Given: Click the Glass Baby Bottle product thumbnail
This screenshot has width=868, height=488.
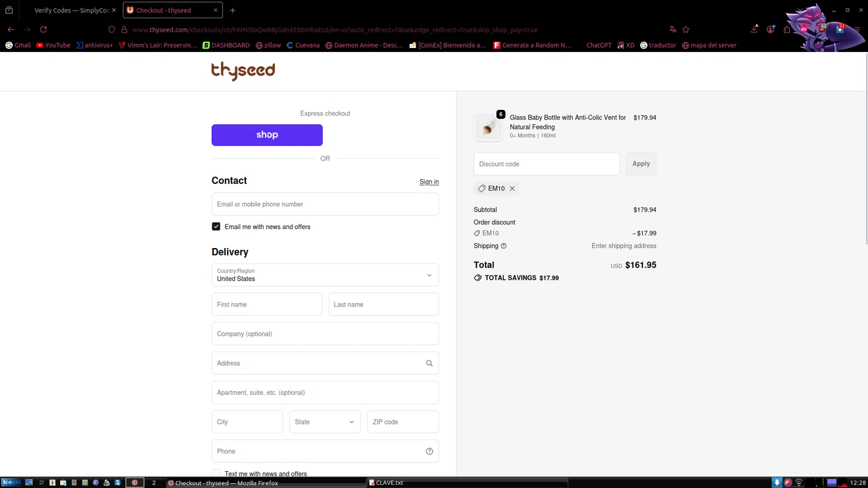Looking at the screenshot, I should click(x=488, y=127).
